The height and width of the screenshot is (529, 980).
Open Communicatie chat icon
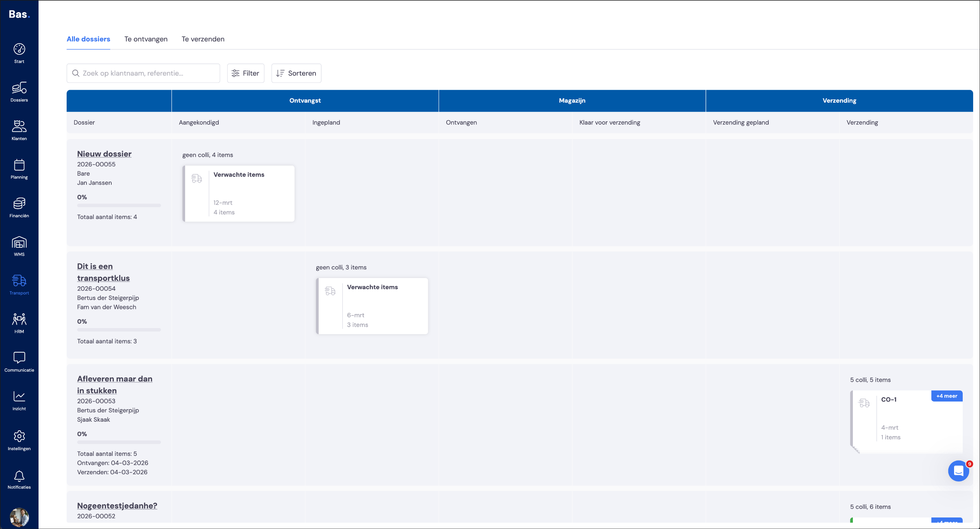(x=19, y=358)
